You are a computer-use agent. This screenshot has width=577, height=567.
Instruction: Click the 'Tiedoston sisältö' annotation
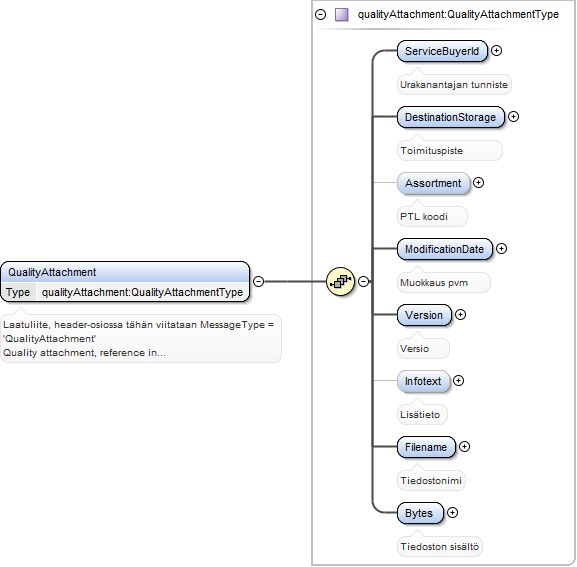click(440, 546)
